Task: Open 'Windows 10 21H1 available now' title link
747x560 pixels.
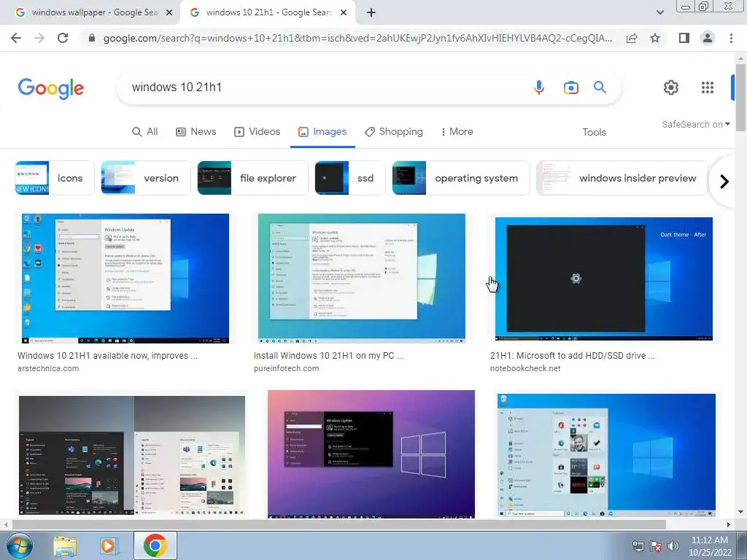Action: [x=108, y=356]
